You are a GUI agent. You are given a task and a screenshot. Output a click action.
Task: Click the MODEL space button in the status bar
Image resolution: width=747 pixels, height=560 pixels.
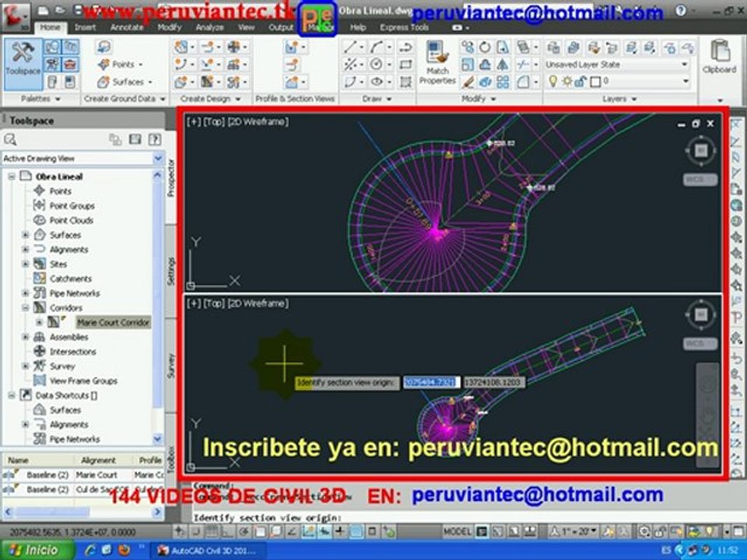point(458,531)
